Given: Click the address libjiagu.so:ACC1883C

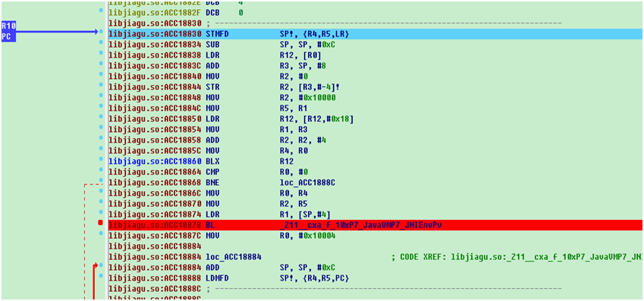Looking at the screenshot, I should [x=155, y=66].
